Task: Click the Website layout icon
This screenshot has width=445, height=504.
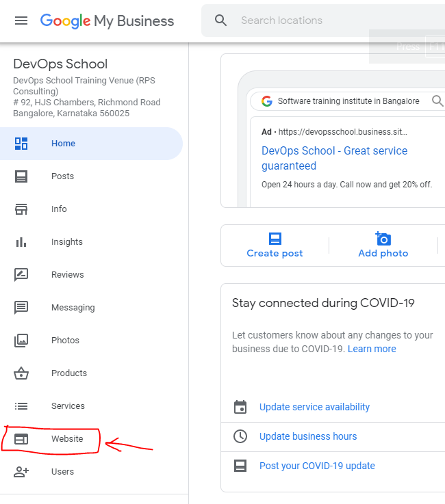Action: pos(21,439)
